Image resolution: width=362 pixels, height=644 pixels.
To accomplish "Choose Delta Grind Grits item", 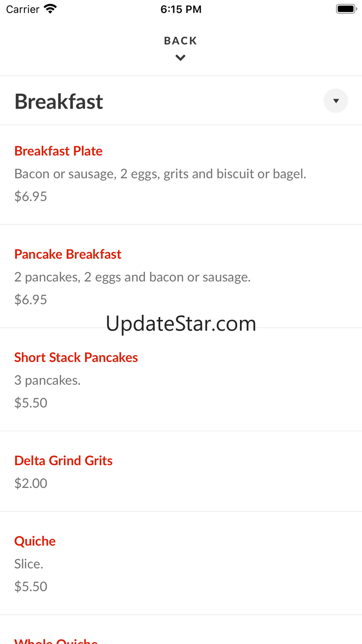I will (64, 461).
